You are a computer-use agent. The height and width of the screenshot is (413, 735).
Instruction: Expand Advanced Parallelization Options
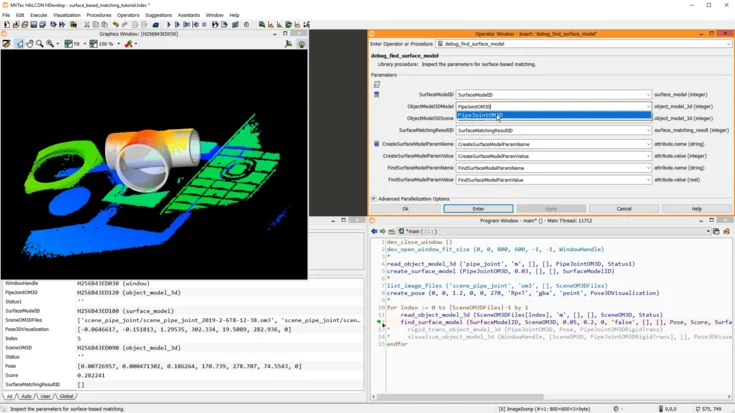click(x=374, y=198)
